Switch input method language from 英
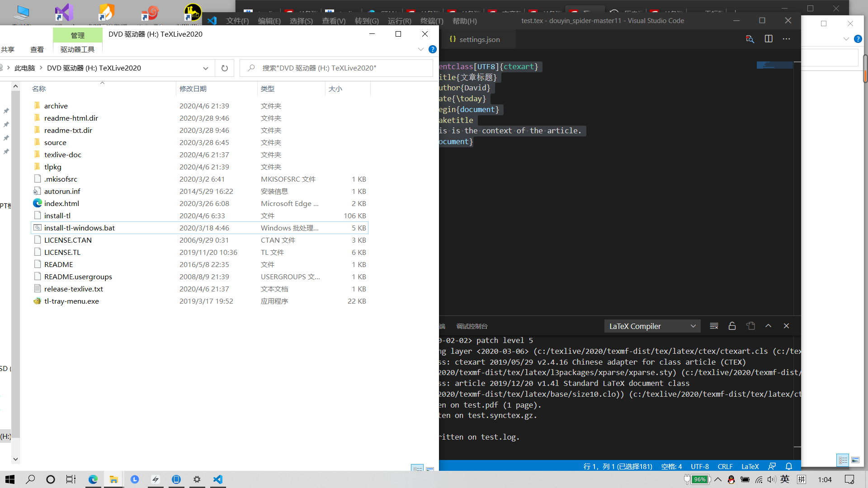Screen dimensions: 868x488 point(785,479)
